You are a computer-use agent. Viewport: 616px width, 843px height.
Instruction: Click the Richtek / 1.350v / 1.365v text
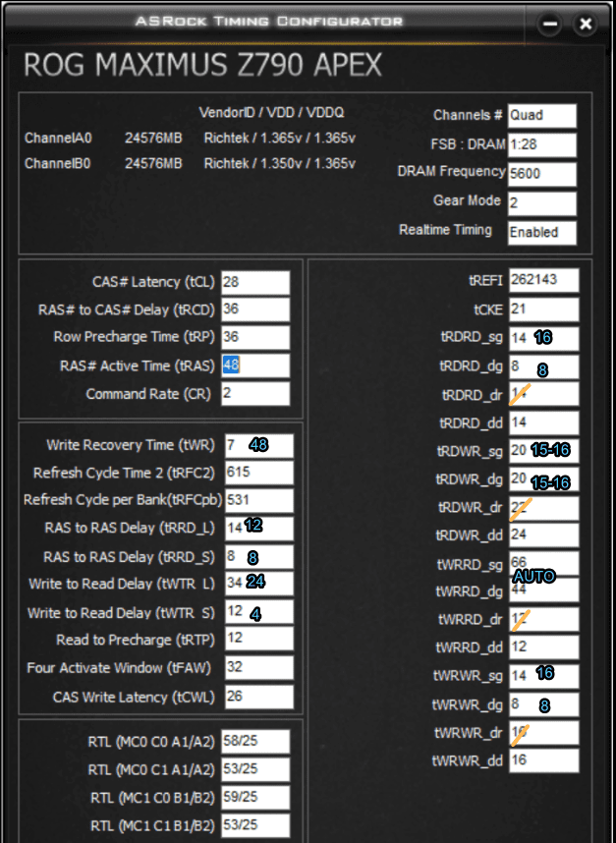(x=280, y=163)
